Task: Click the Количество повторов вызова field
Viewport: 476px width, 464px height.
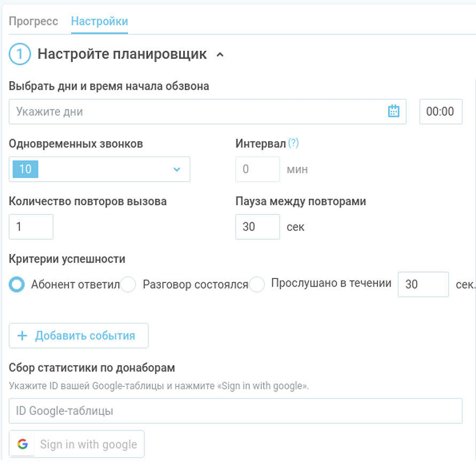Action: click(31, 227)
